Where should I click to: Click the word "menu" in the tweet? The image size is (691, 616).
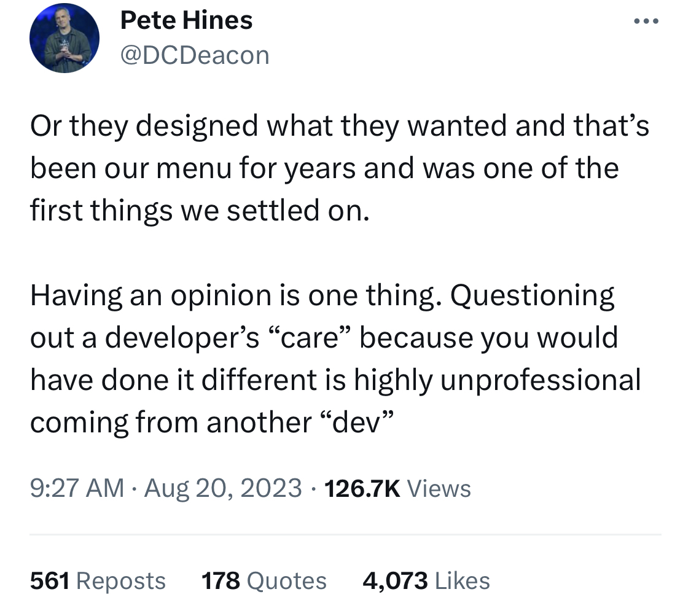coord(194,168)
